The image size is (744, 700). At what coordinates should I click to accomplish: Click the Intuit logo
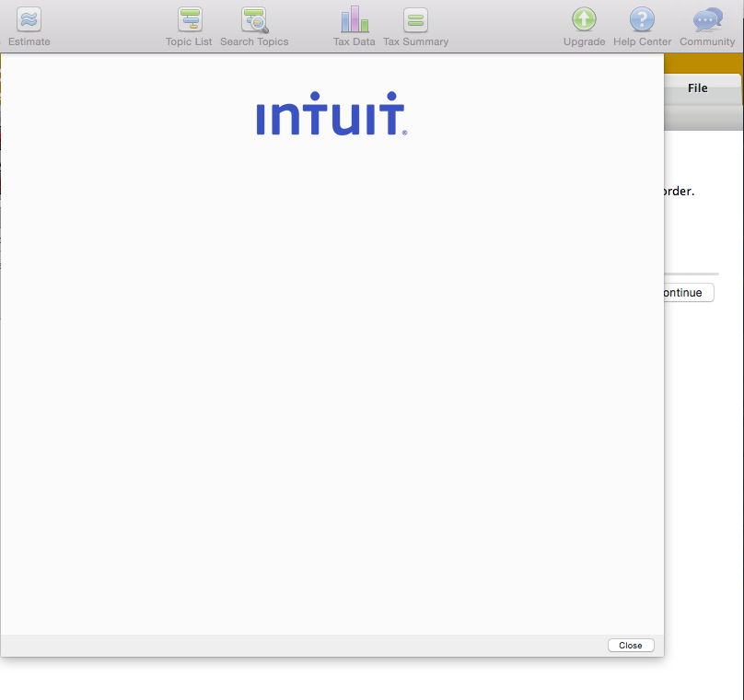pos(331,113)
